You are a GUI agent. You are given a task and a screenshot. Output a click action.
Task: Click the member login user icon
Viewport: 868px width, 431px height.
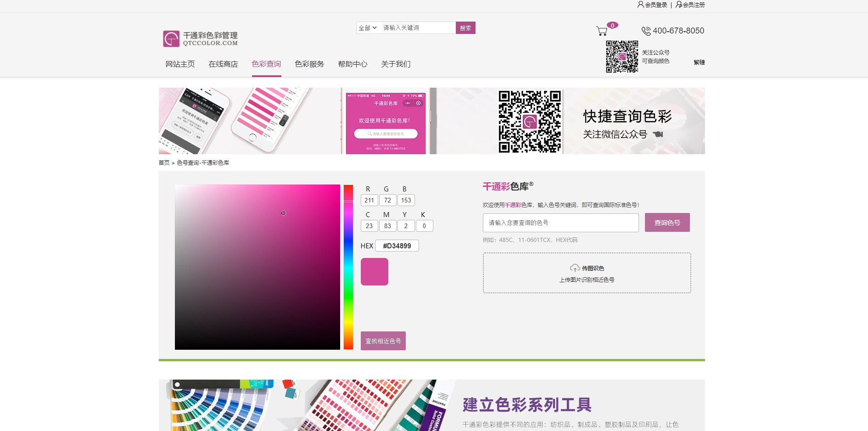pos(640,5)
